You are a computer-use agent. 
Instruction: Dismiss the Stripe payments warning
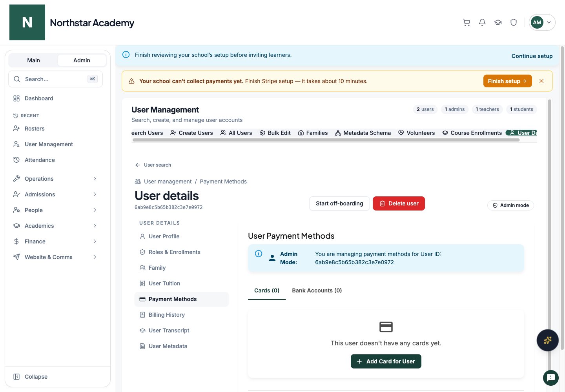click(541, 81)
